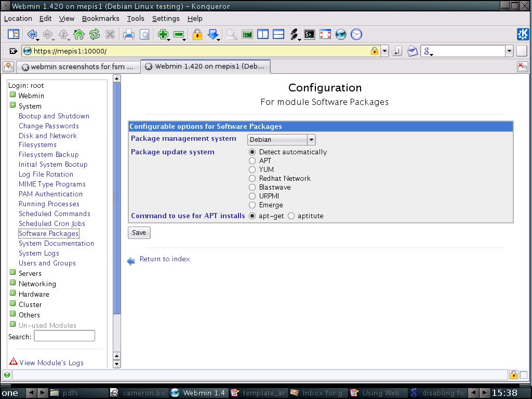Reload the page with green arrows icon
Screen dimensions: 532x399
pos(95,34)
